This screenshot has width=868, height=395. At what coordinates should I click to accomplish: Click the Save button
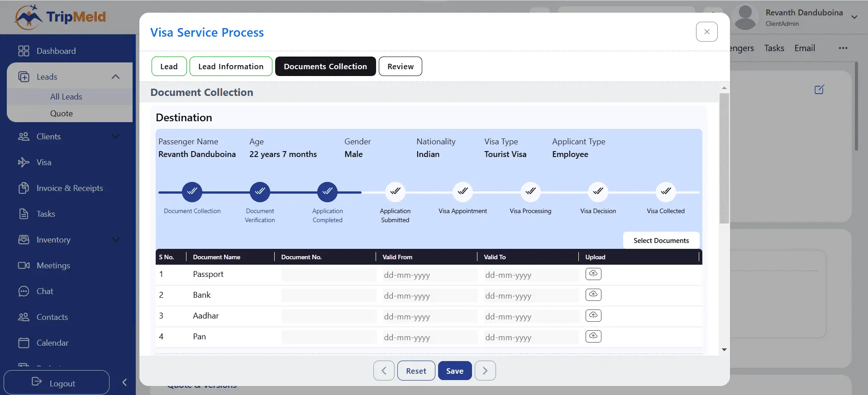point(454,371)
